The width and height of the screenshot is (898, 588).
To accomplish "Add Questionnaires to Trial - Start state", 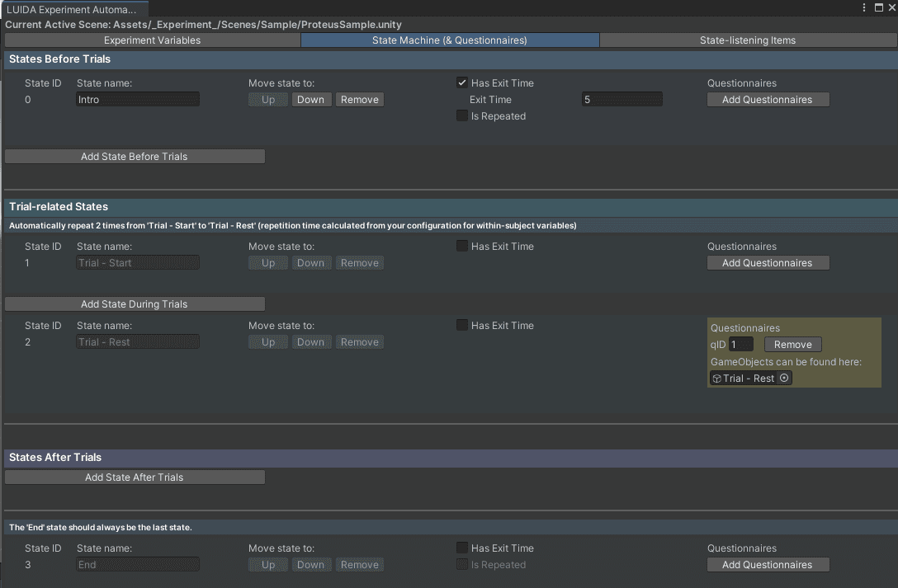I will (x=768, y=262).
